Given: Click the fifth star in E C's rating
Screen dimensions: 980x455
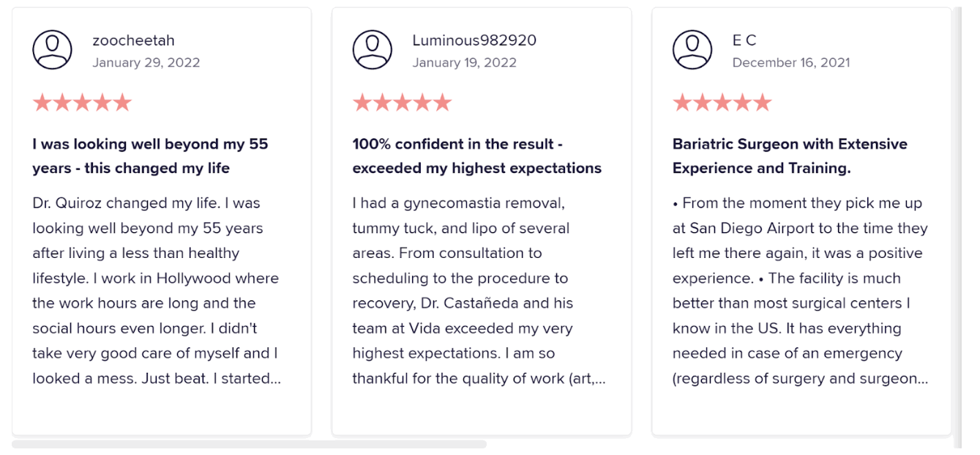Looking at the screenshot, I should click(762, 103).
